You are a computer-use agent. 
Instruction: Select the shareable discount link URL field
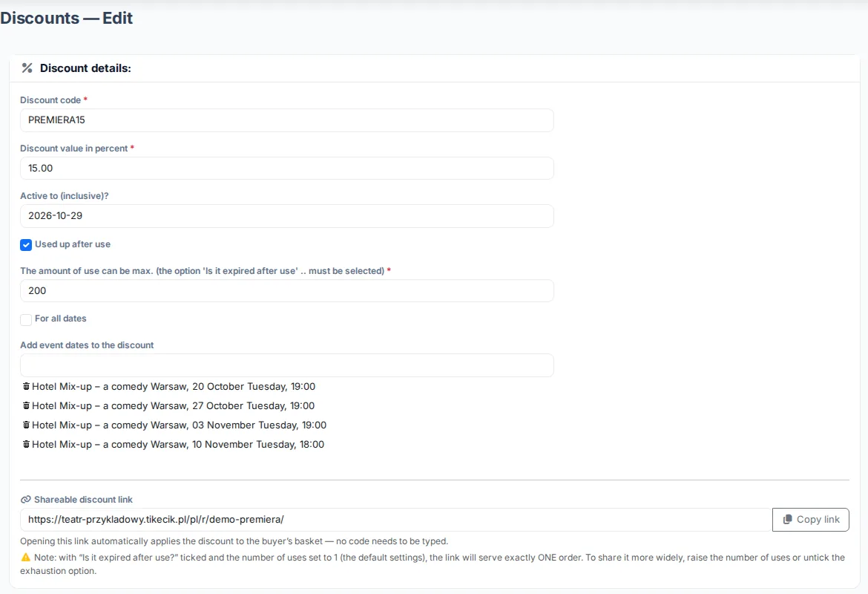tap(396, 520)
